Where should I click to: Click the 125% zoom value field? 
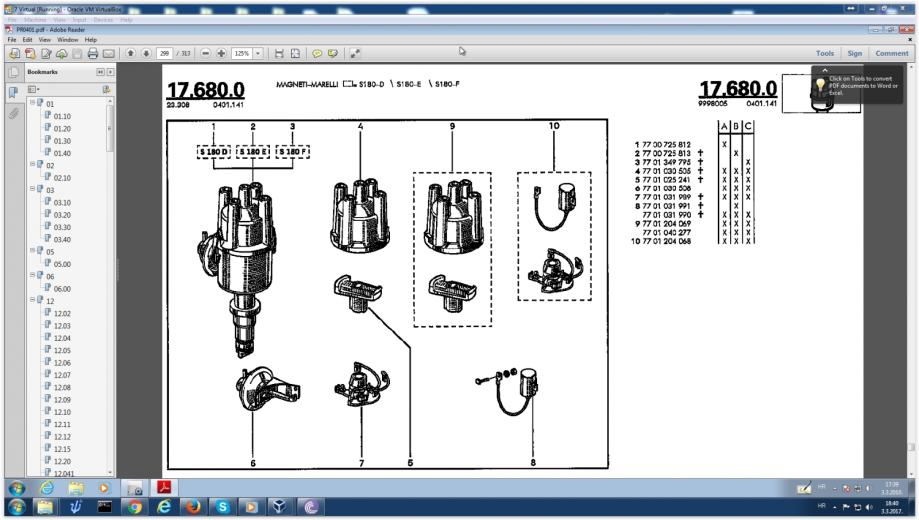[242, 53]
